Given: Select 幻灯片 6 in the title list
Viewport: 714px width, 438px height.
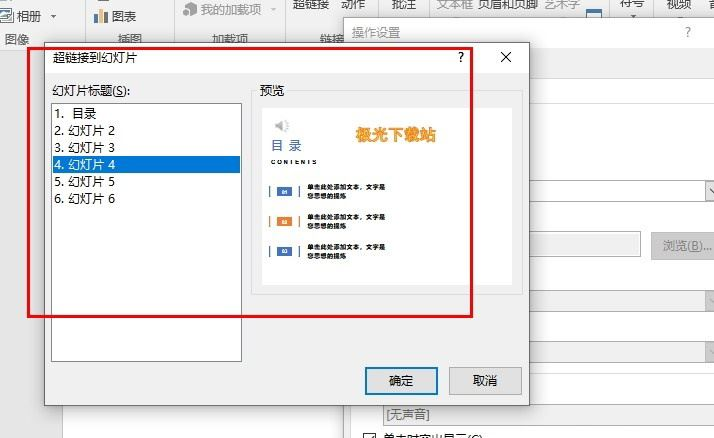Looking at the screenshot, I should pyautogui.click(x=146, y=199).
